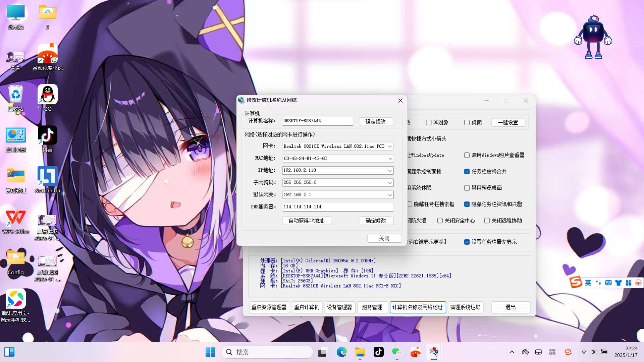
Task: Click the DNS服务器 input field
Action: pyautogui.click(x=338, y=207)
